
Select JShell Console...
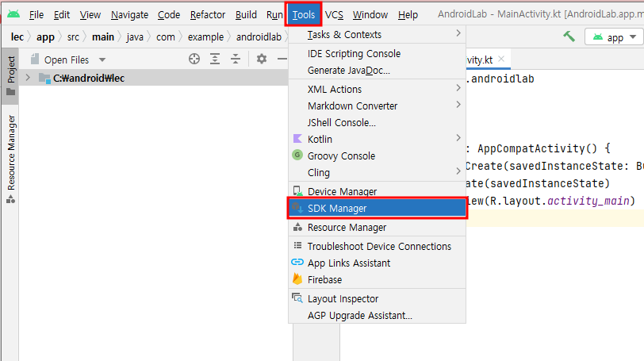pyautogui.click(x=377, y=123)
